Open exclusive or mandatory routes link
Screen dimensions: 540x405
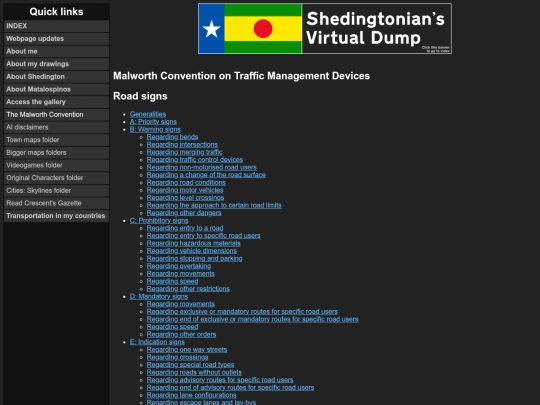coord(242,311)
